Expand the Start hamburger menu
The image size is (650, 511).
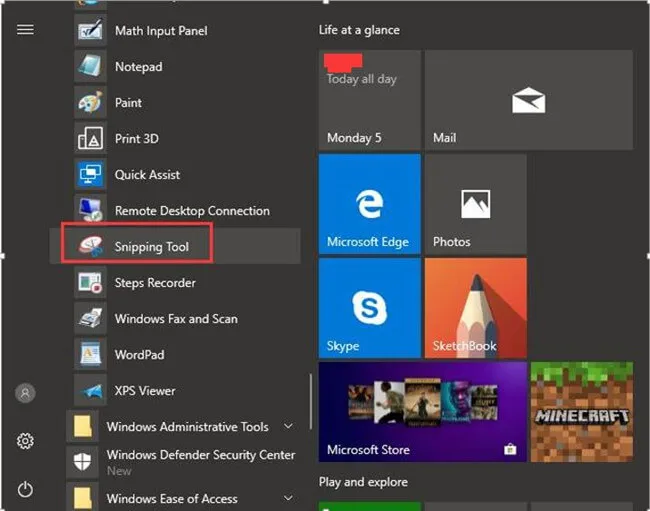tap(25, 30)
